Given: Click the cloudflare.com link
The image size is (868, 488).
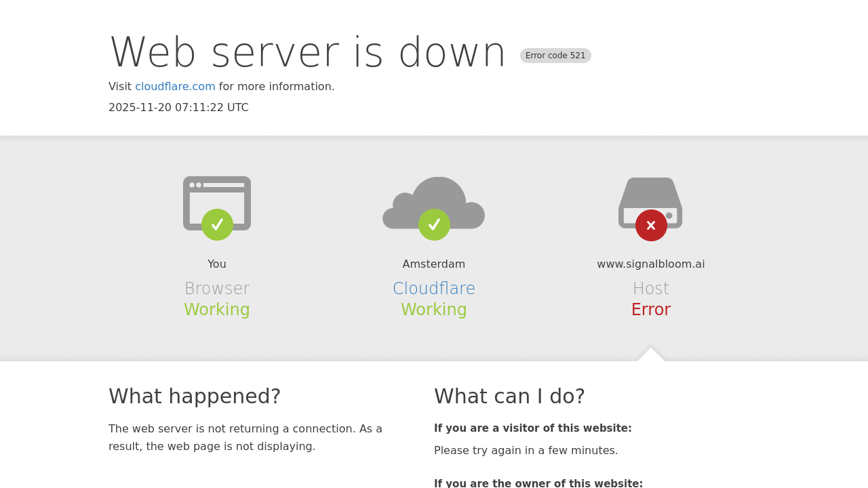Looking at the screenshot, I should click(x=175, y=87).
